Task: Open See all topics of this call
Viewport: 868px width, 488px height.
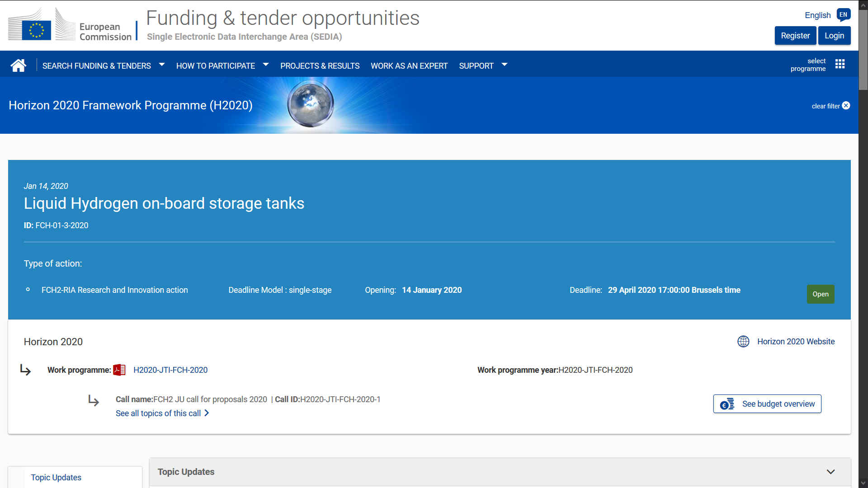Action: coord(158,413)
